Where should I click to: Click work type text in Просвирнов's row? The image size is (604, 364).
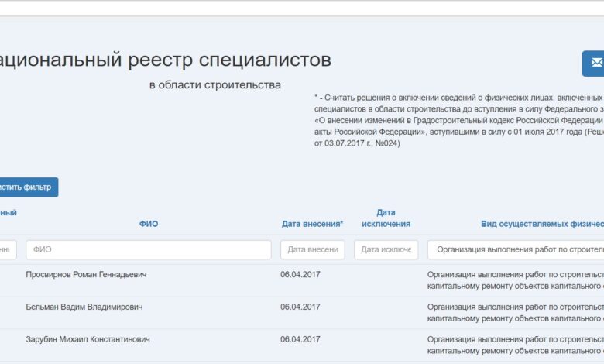tap(515, 280)
